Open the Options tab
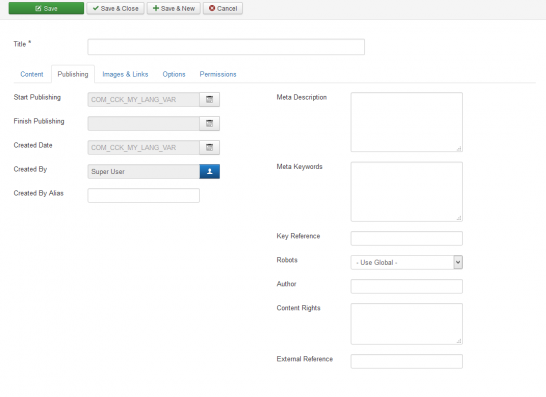This screenshot has width=546, height=397. (x=174, y=74)
